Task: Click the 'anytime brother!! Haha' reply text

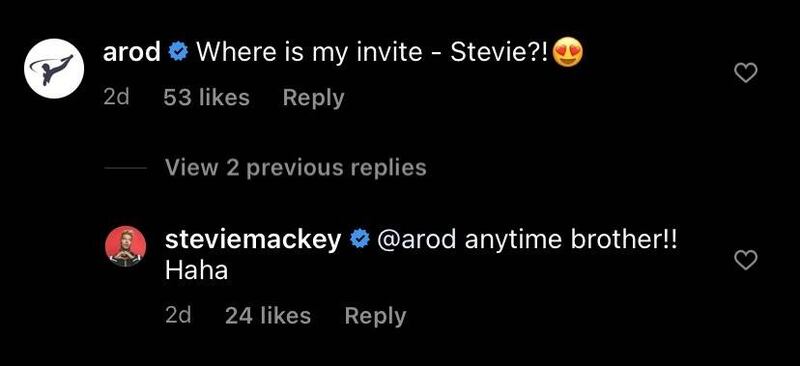Action: (x=421, y=255)
